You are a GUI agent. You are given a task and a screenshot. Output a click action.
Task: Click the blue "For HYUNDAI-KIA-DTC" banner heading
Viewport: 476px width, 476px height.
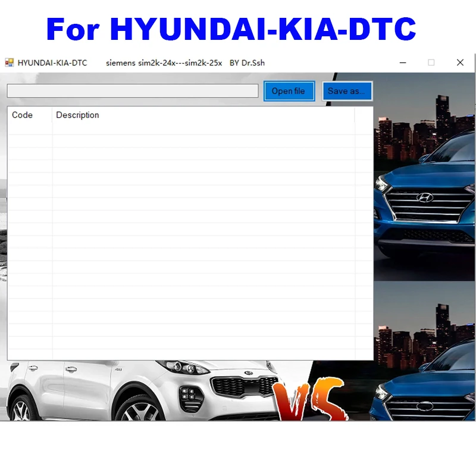click(231, 28)
